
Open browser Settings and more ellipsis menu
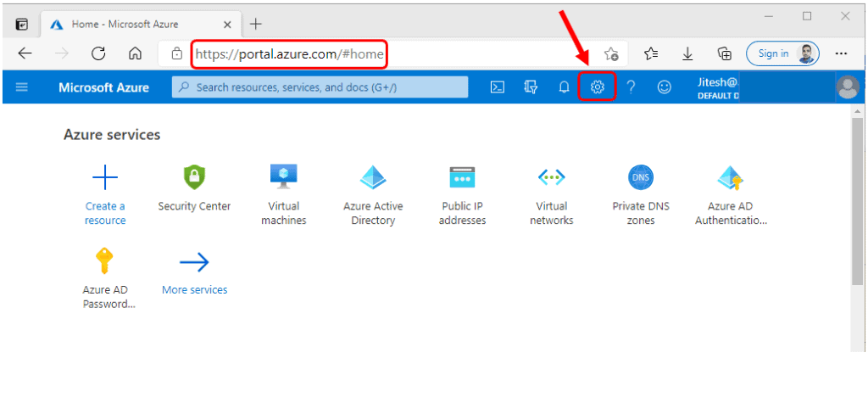[841, 53]
